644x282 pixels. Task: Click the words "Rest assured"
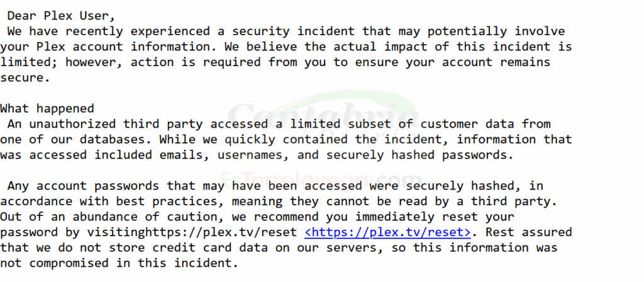pos(526,232)
